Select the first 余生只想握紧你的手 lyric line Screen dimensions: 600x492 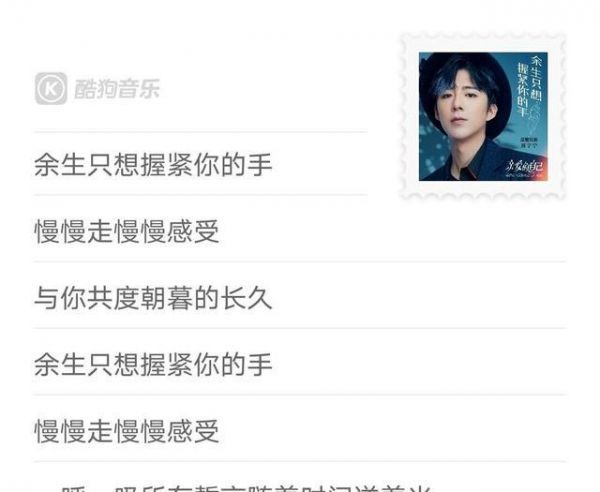tap(153, 165)
